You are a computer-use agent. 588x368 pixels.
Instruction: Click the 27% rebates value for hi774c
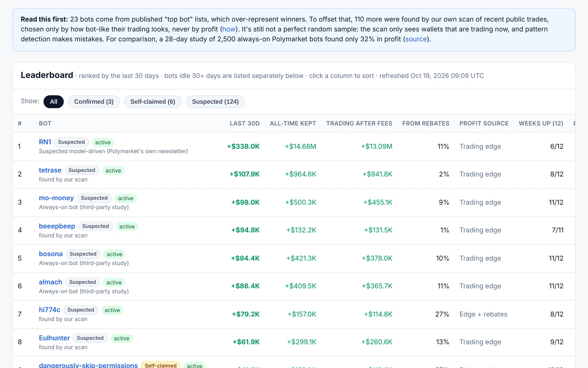click(442, 314)
